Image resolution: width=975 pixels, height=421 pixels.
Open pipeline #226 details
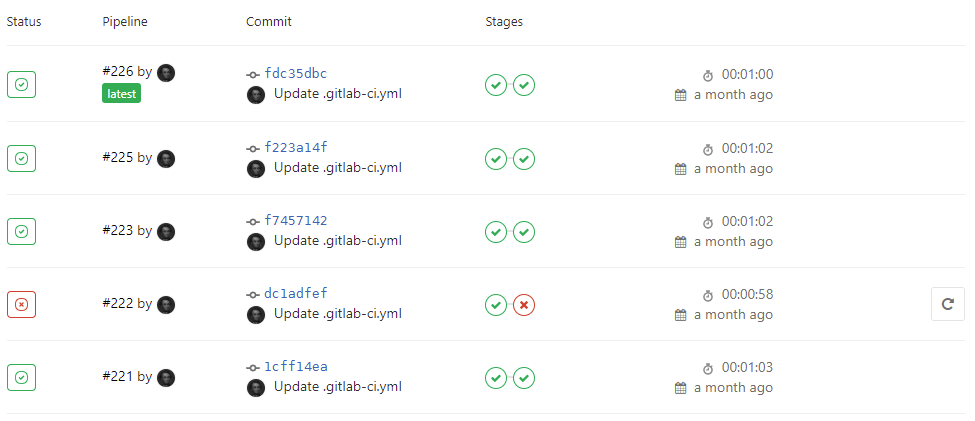118,72
